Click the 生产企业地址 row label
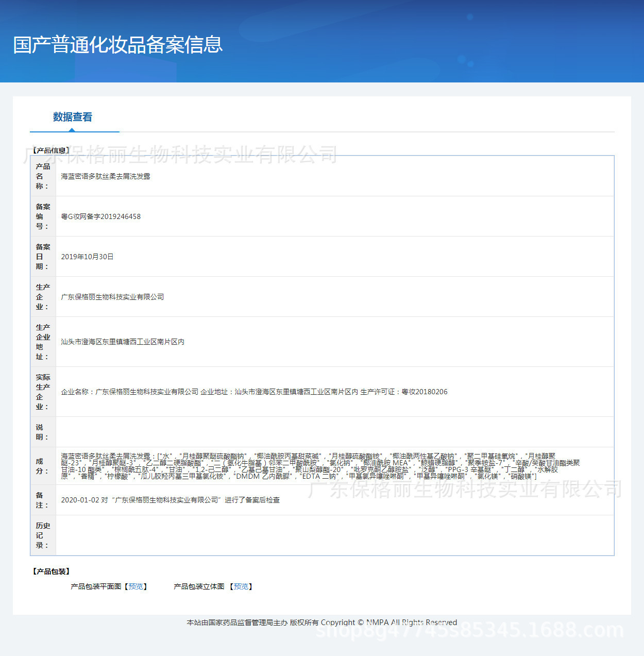The image size is (644, 656). click(43, 342)
